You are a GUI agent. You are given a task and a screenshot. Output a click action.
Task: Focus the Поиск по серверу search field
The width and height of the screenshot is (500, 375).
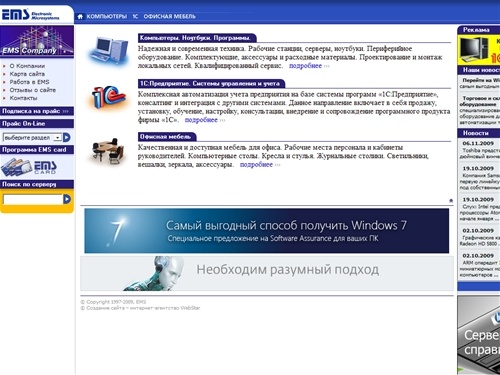pos(33,199)
